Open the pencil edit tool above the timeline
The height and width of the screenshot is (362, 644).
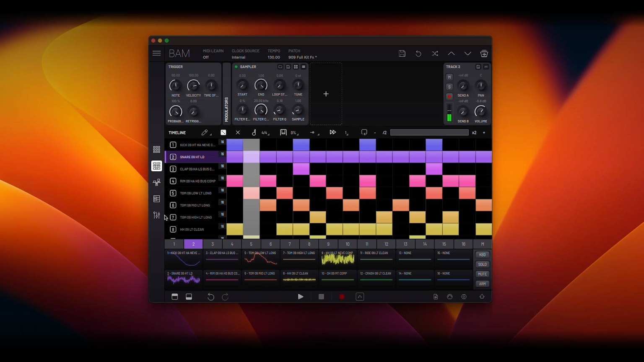coord(205,132)
